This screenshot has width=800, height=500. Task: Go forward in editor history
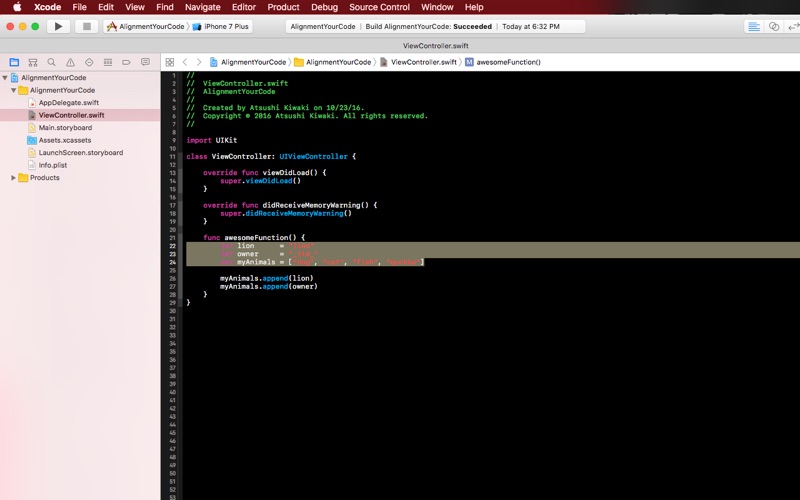(199, 62)
